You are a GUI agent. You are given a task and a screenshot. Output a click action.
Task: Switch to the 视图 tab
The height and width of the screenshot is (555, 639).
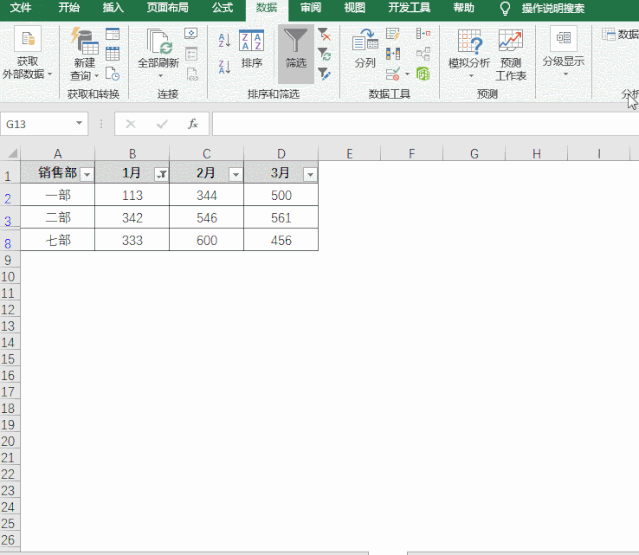(x=355, y=8)
